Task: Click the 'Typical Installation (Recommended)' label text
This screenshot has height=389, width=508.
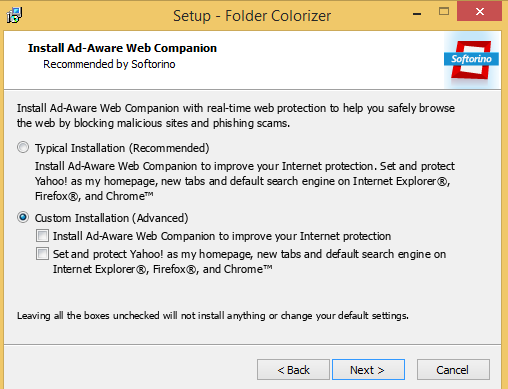Action: (122, 148)
